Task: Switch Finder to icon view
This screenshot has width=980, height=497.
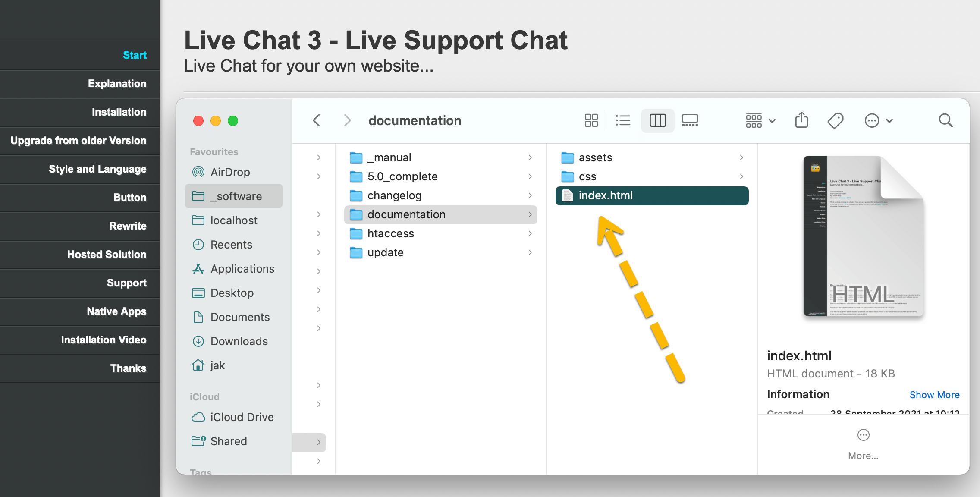Action: coord(591,120)
